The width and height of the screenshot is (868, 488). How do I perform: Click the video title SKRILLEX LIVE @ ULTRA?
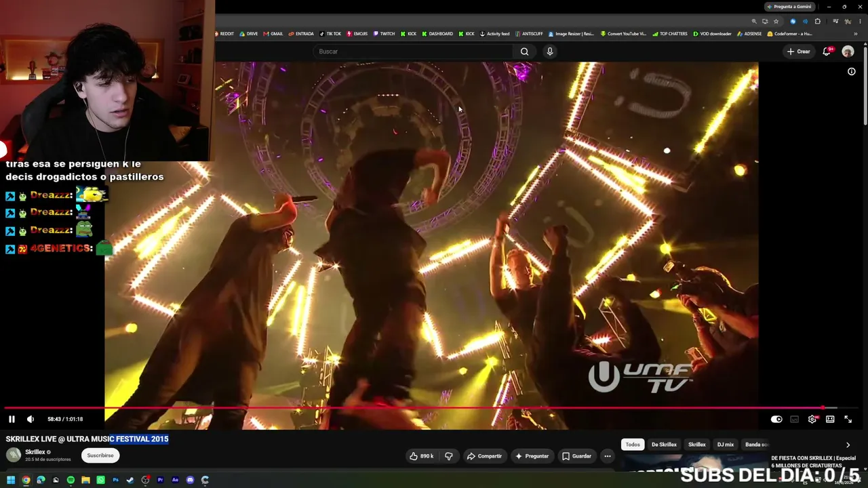(87, 439)
